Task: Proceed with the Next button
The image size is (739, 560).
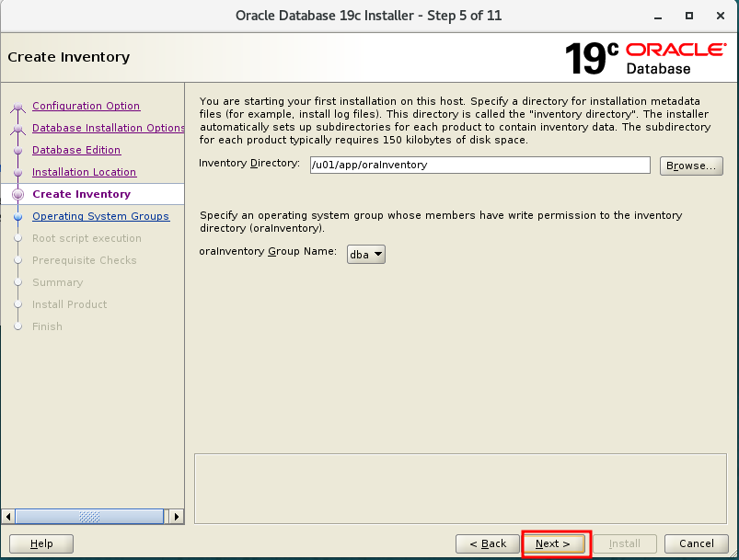Action: [553, 543]
